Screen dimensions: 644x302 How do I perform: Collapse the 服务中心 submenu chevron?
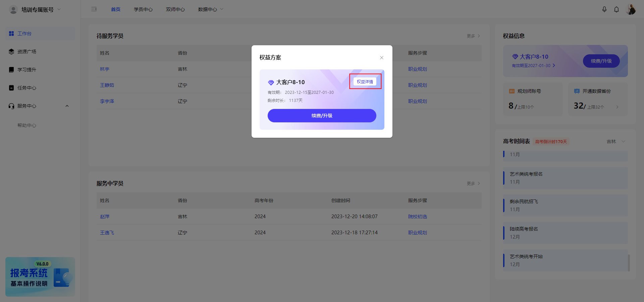67,106
